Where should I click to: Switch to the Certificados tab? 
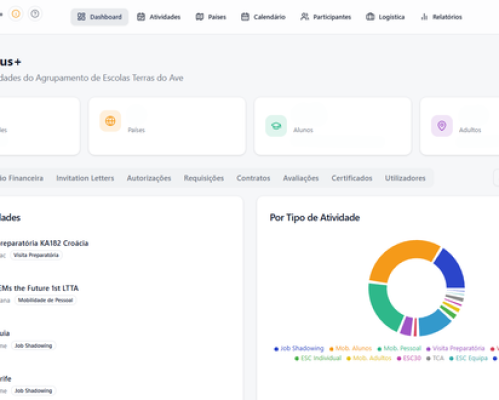pyautogui.click(x=352, y=178)
